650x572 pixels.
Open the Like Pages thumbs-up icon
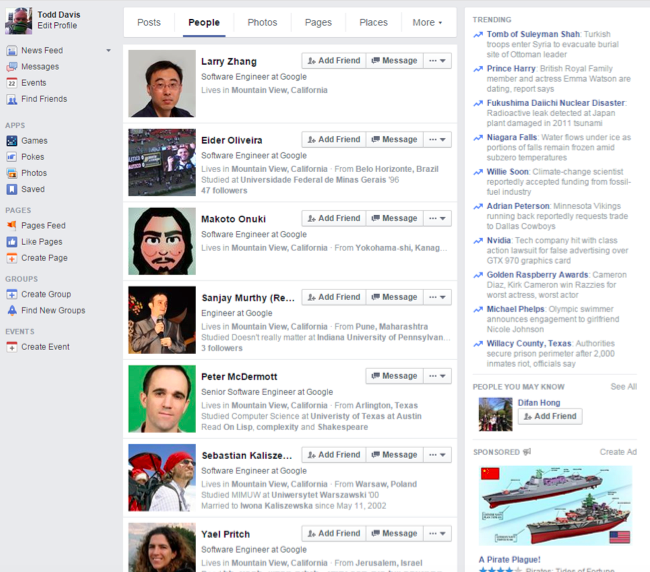click(x=12, y=242)
